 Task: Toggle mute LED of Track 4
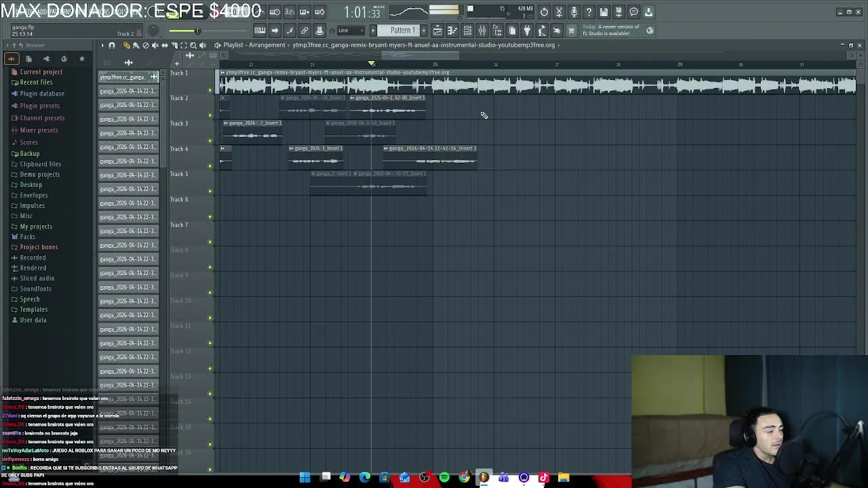[x=210, y=166]
